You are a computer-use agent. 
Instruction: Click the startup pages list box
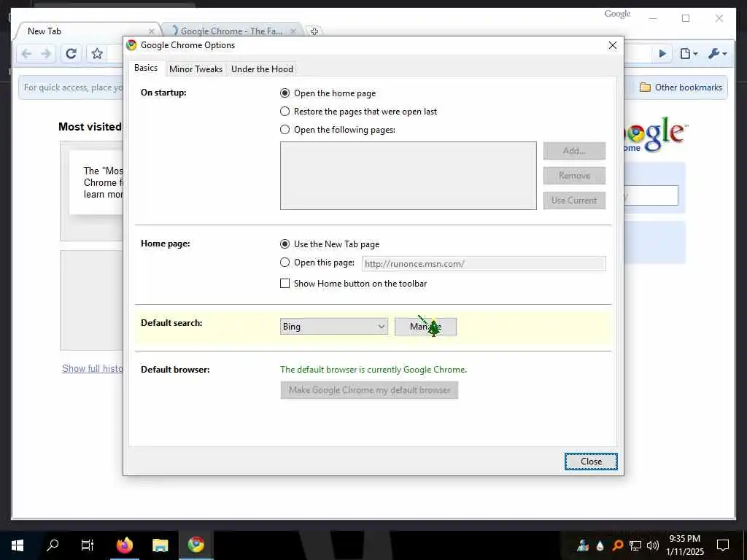point(409,176)
